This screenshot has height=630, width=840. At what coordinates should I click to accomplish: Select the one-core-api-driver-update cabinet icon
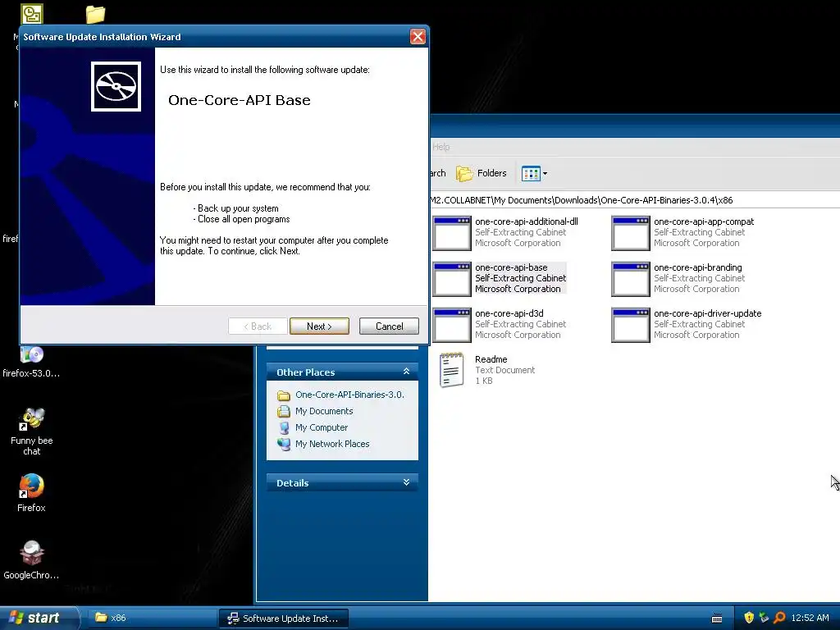point(631,325)
